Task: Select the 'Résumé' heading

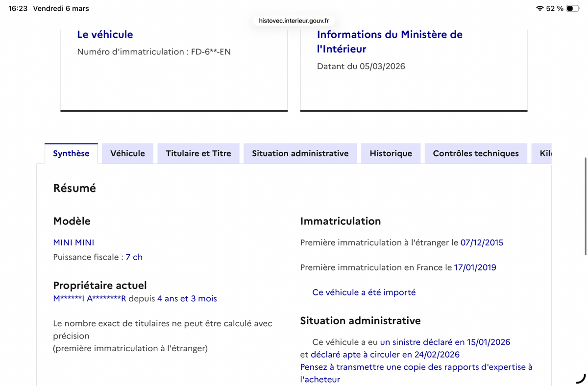Action: coord(74,188)
